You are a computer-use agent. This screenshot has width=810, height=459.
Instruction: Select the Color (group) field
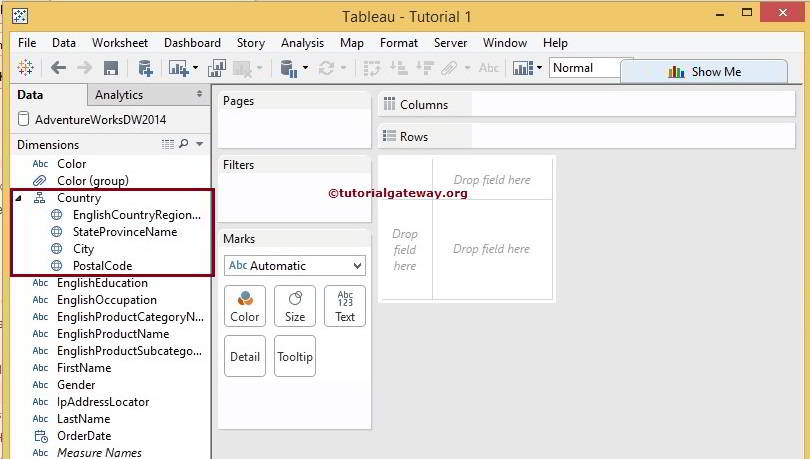coord(92,181)
